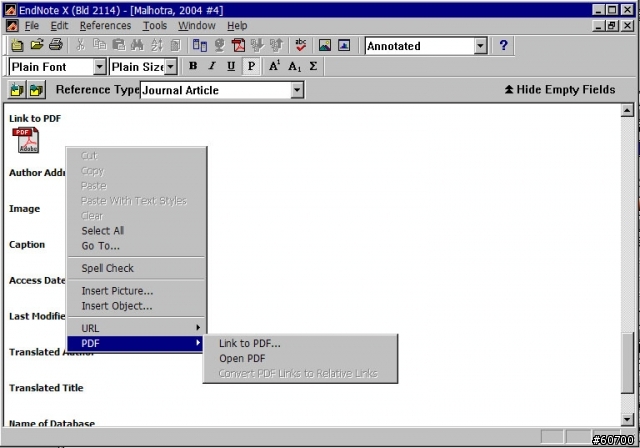Image resolution: width=640 pixels, height=448 pixels.
Task: Toggle Underline formatting
Action: (231, 66)
